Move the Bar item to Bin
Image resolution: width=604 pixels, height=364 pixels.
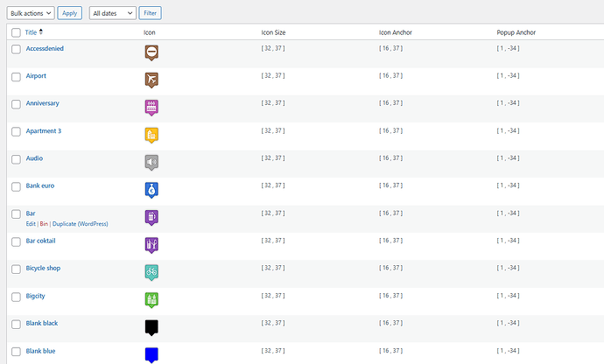44,224
